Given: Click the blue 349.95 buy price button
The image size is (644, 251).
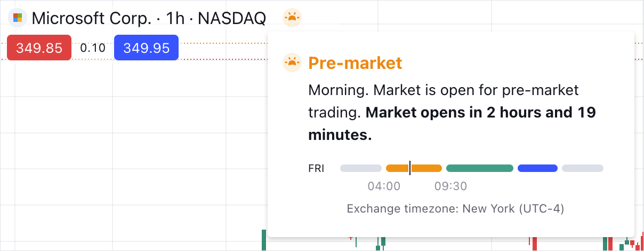Looking at the screenshot, I should click(146, 48).
